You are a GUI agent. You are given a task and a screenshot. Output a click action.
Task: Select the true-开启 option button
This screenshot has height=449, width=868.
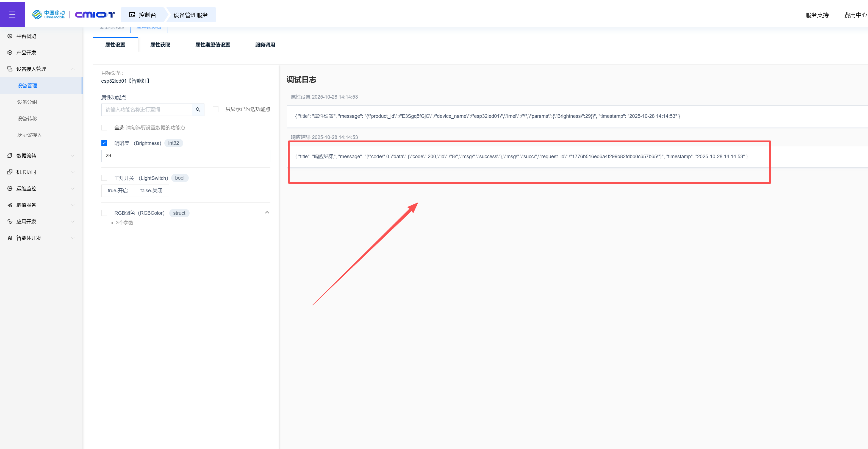click(x=118, y=191)
